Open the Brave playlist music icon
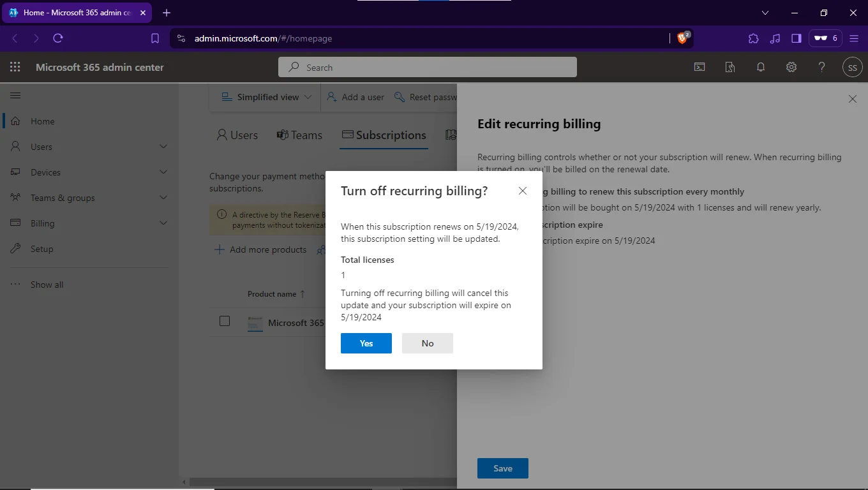Screen dimensions: 868x490 coord(775,38)
